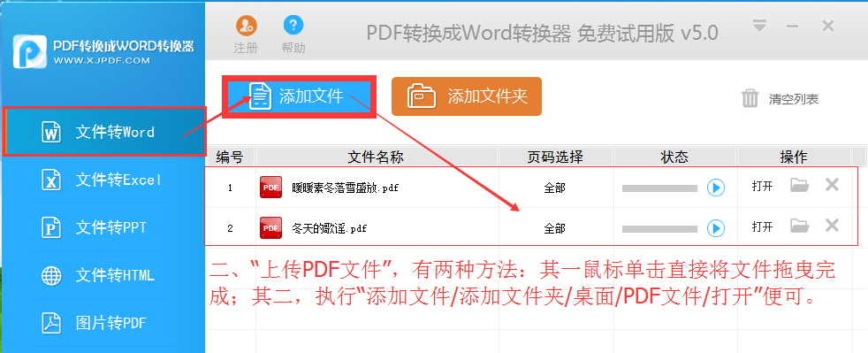Start conversion of 暖暖素冬落雪盛放.pdf with play button
This screenshot has height=353, width=868.
(716, 188)
